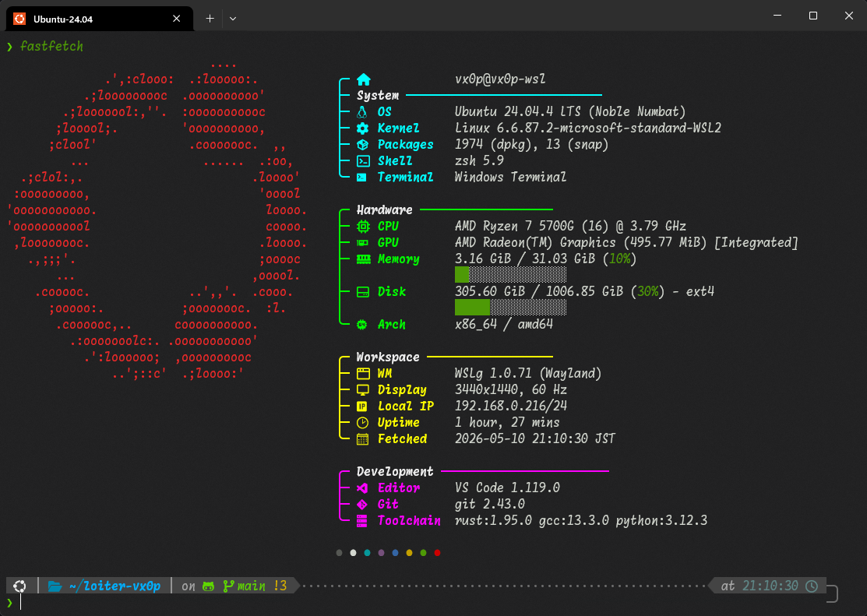This screenshot has width=867, height=616.
Task: Click the git icon next to Git
Action: pos(362,505)
